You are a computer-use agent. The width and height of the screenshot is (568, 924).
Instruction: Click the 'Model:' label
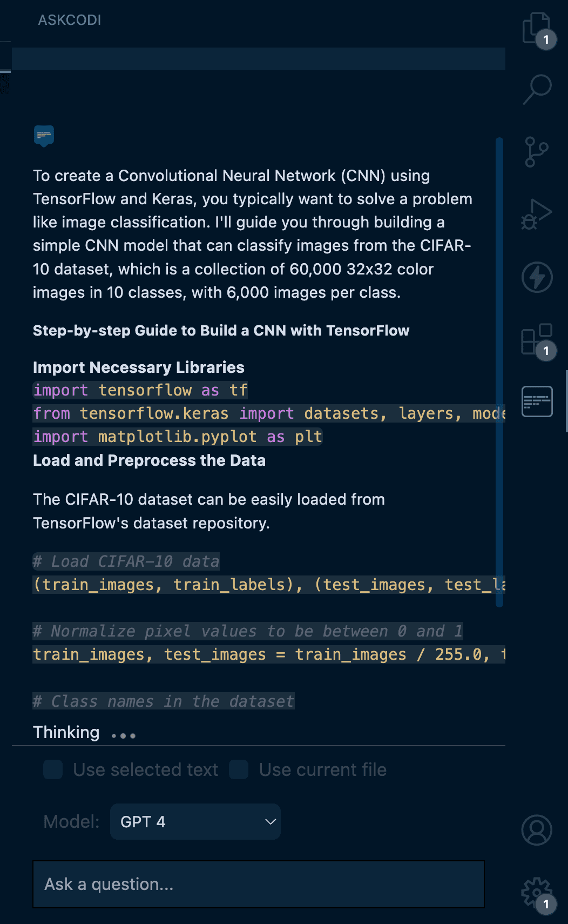71,821
